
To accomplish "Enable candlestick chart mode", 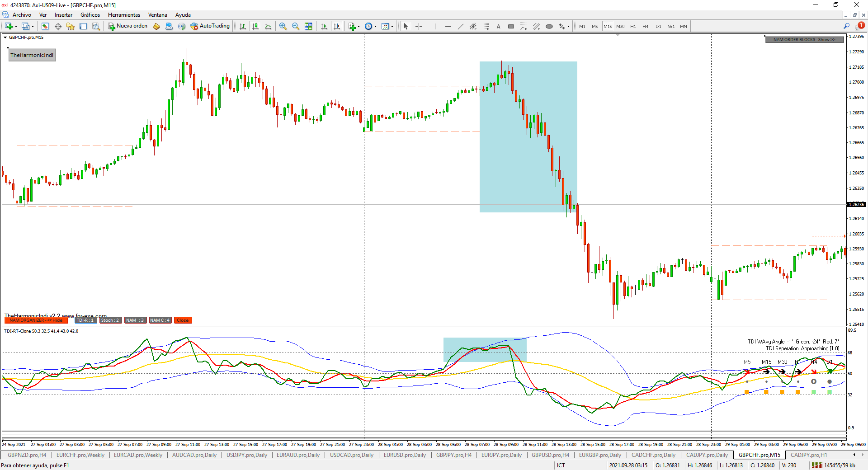I will click(255, 26).
